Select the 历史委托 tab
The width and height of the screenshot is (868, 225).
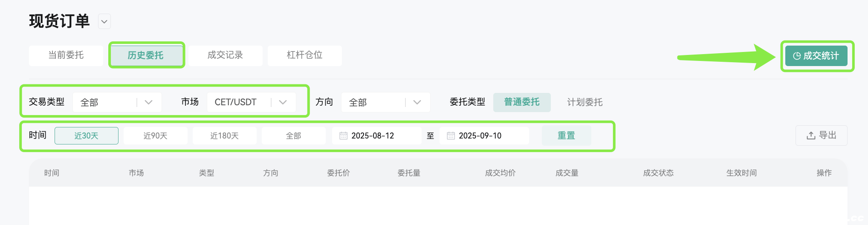pyautogui.click(x=145, y=55)
